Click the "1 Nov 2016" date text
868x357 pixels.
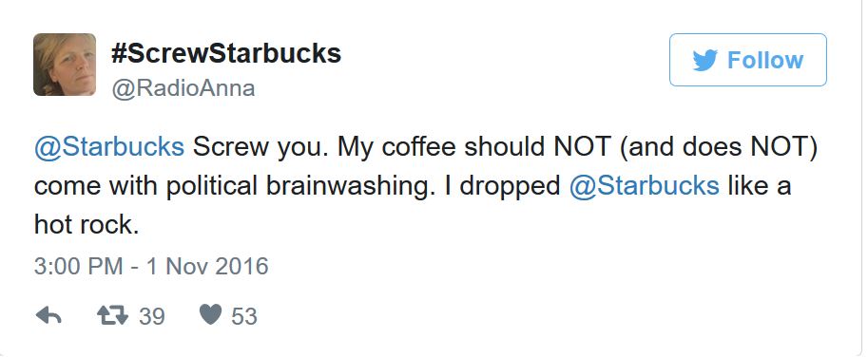pyautogui.click(x=207, y=267)
